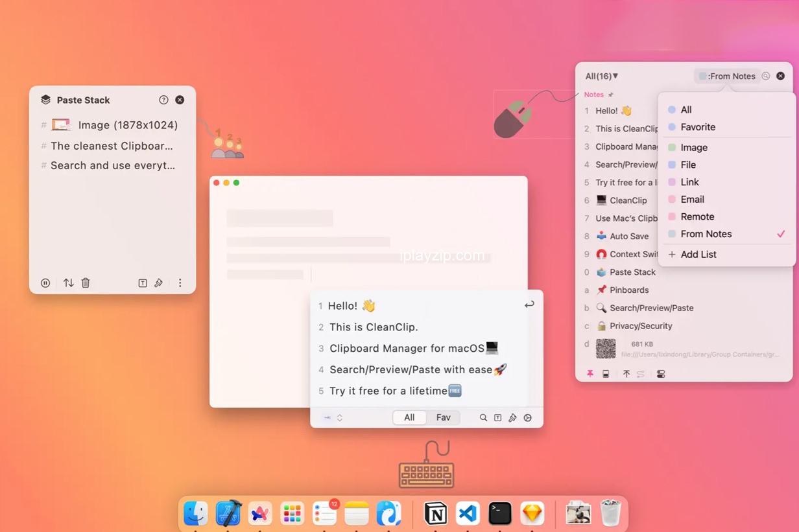The width and height of the screenshot is (799, 532).
Task: Choose Link in the filter menu
Action: (x=726, y=182)
